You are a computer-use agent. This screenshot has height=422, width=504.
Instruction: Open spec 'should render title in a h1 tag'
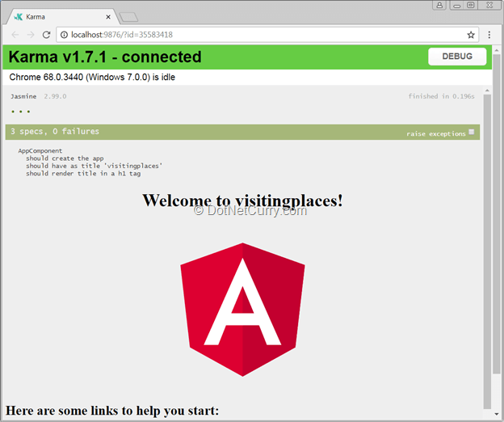[x=83, y=173]
